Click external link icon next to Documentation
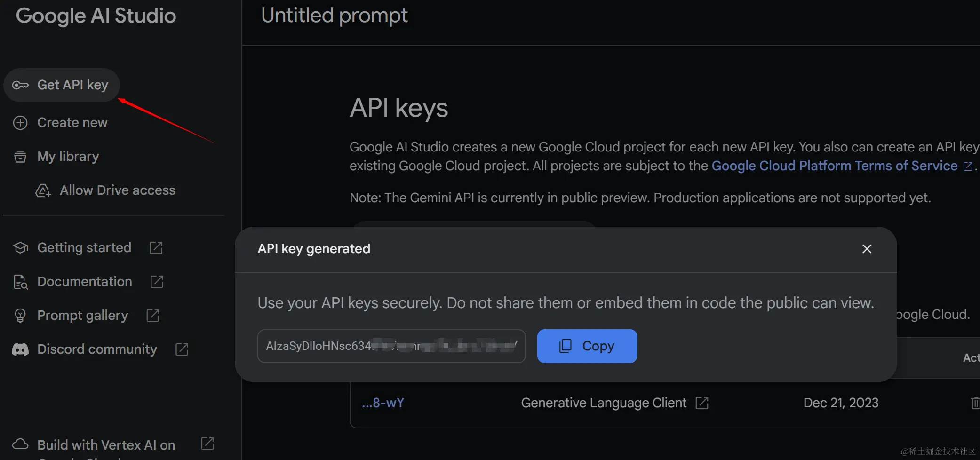The height and width of the screenshot is (460, 980). [157, 282]
